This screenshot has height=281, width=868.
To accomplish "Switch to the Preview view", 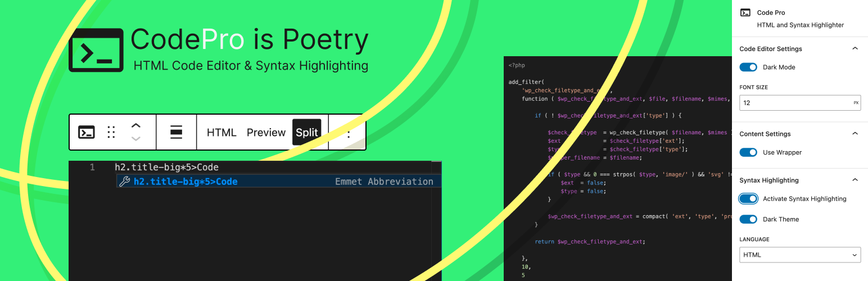I will [266, 133].
